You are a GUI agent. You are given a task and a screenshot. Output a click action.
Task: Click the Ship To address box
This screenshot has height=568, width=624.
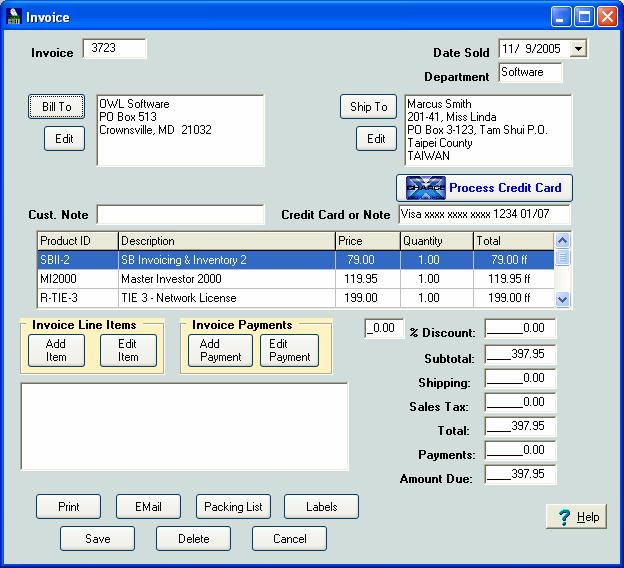point(488,130)
